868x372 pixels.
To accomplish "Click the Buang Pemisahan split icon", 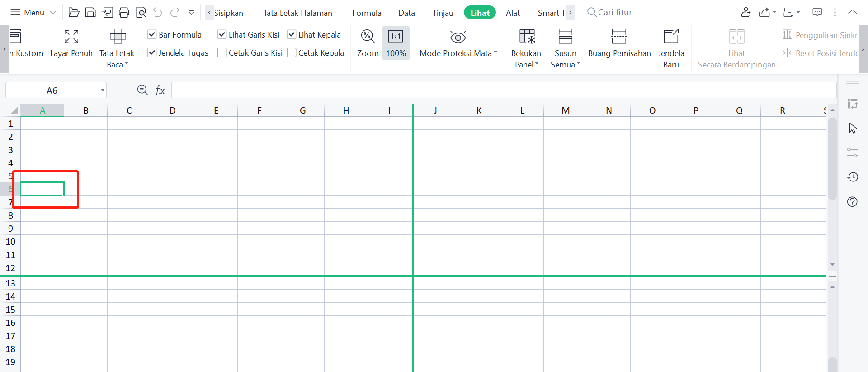I will coord(619,37).
